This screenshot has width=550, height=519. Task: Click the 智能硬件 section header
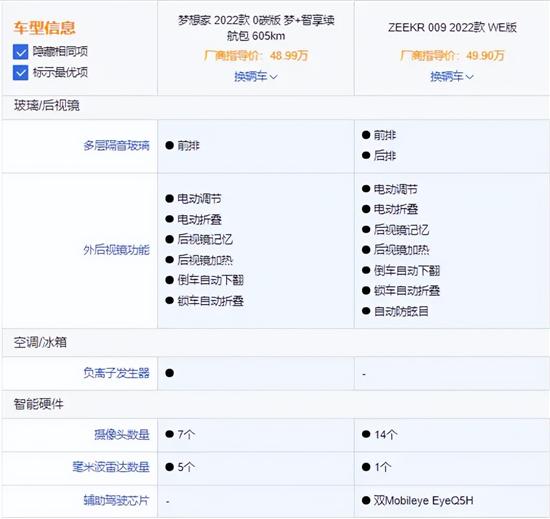[x=39, y=404]
